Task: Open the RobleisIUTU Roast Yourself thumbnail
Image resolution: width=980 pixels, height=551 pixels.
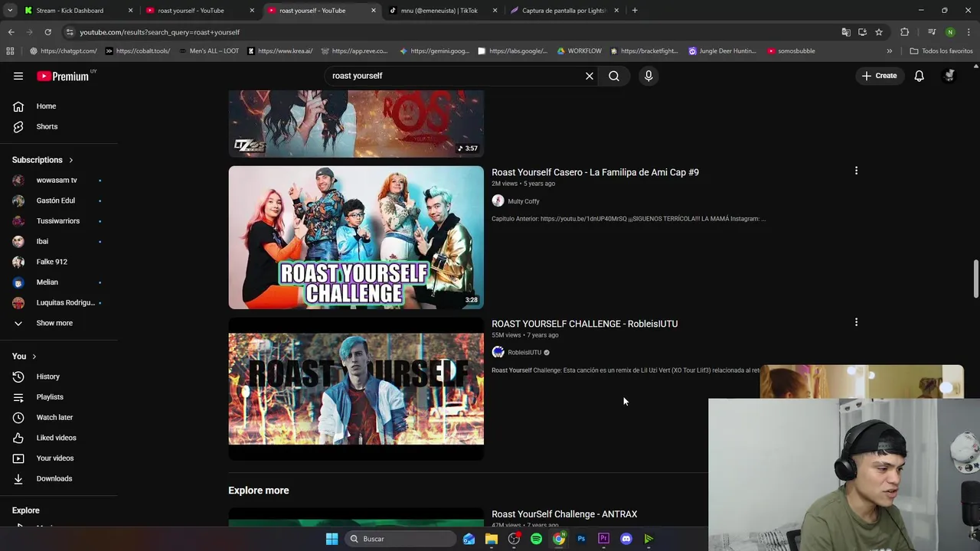Action: point(356,389)
